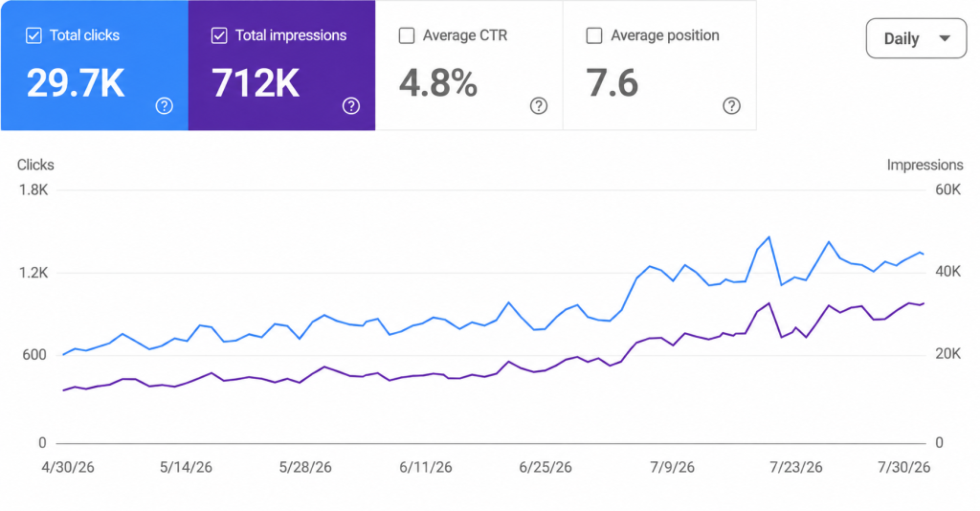Image resolution: width=980 pixels, height=511 pixels.
Task: Uncheck the Total clicks checkbox
Action: (x=33, y=35)
